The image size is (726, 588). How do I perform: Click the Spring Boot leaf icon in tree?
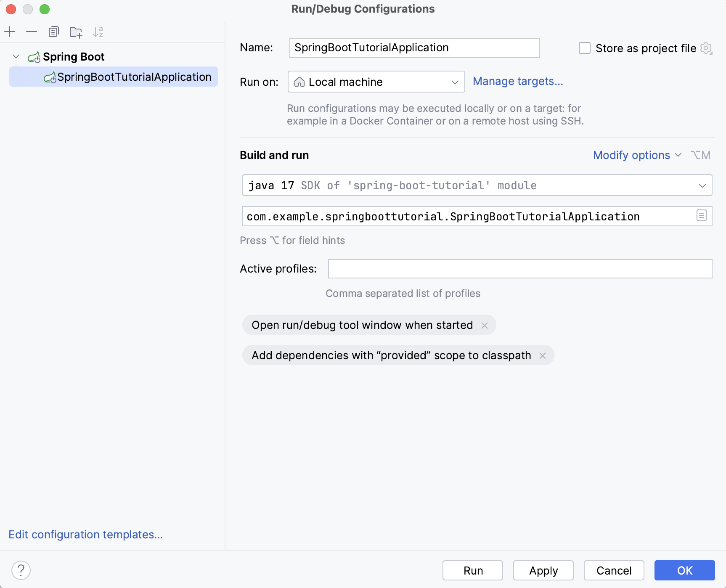[34, 56]
